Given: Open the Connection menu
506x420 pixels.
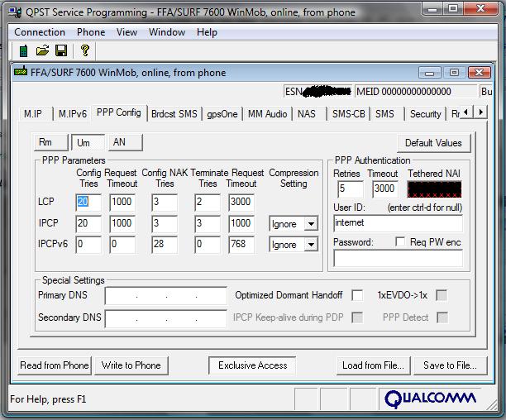Looking at the screenshot, I should [40, 32].
